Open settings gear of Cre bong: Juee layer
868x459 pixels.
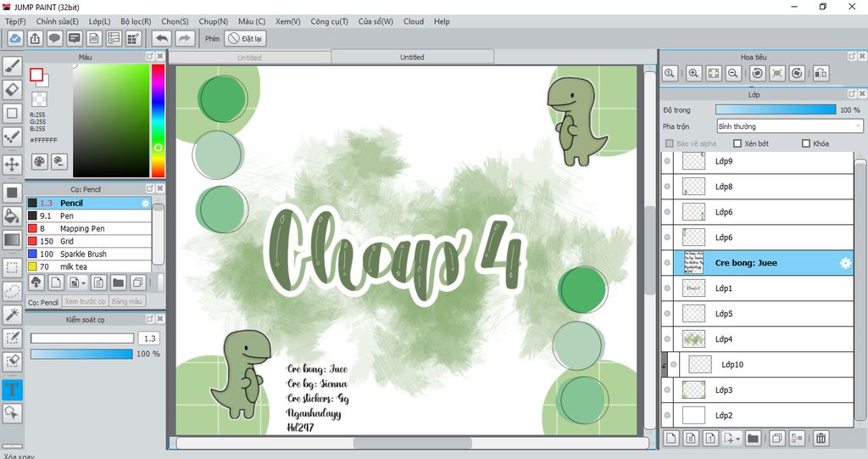point(845,263)
